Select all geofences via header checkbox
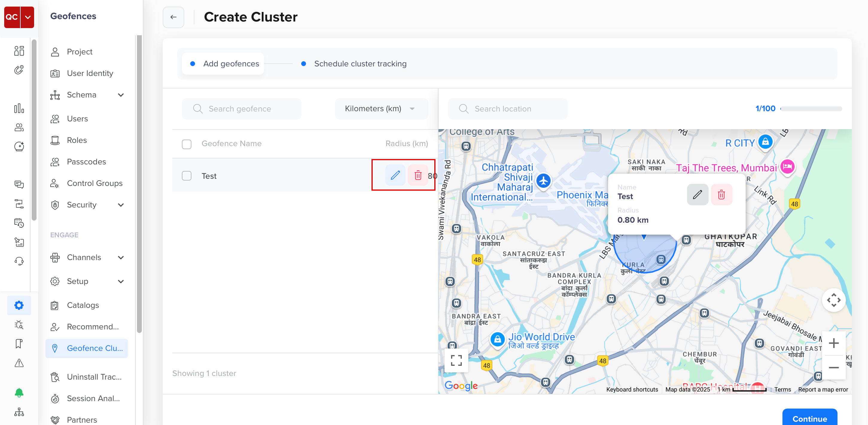868x425 pixels. pos(186,144)
